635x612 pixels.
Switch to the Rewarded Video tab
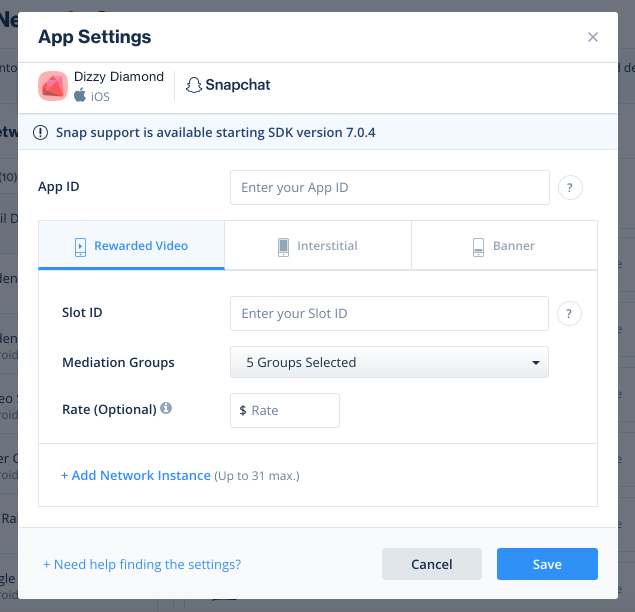tap(131, 245)
